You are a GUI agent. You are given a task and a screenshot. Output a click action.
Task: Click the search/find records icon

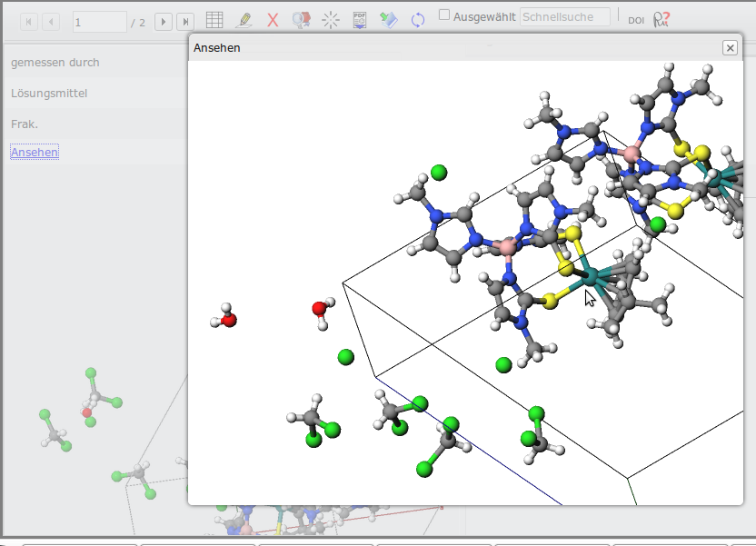(x=302, y=20)
